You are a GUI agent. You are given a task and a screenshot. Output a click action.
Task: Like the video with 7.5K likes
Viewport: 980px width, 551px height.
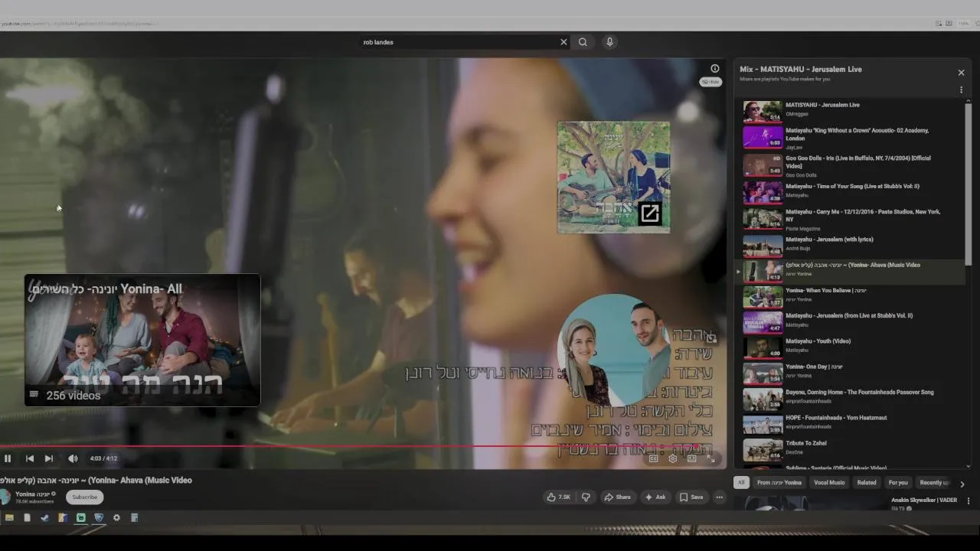[558, 497]
